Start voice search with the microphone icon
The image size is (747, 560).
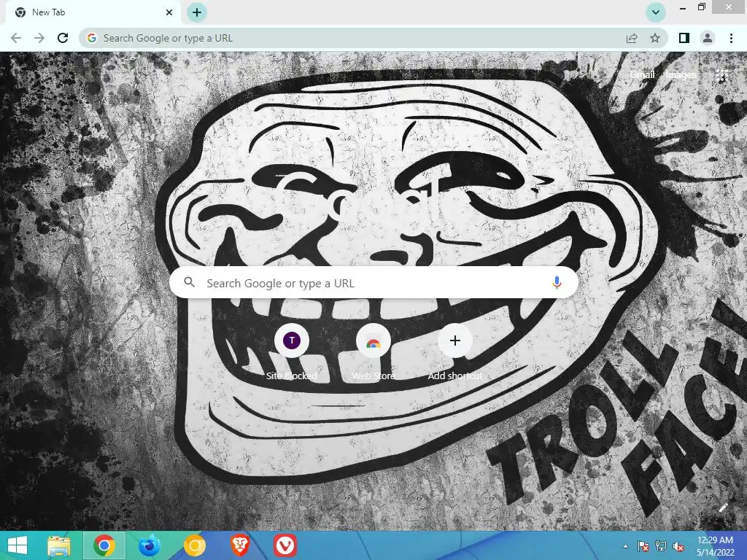point(557,283)
